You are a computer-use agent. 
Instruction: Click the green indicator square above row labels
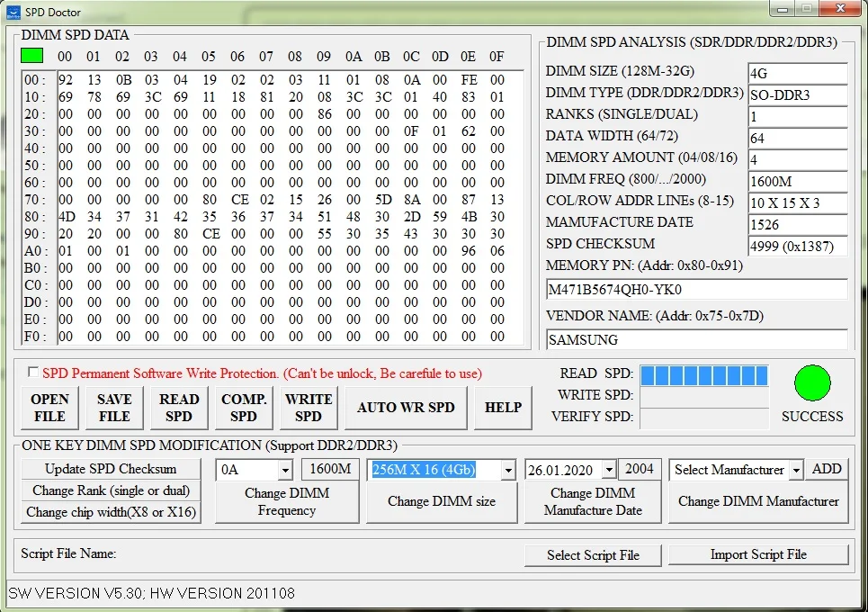pos(32,56)
